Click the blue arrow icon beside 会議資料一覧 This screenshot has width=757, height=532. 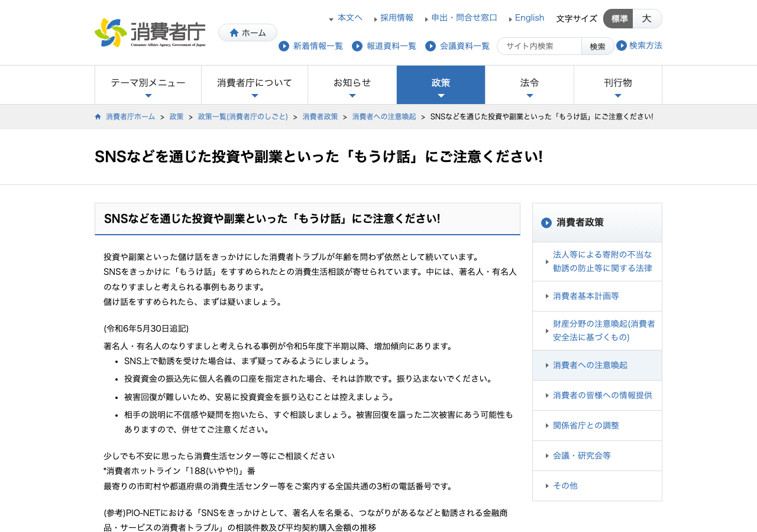point(431,46)
